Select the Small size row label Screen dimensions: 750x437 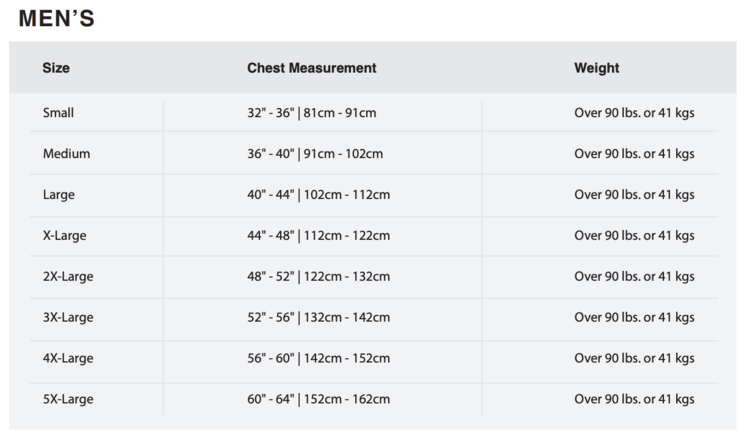(58, 113)
